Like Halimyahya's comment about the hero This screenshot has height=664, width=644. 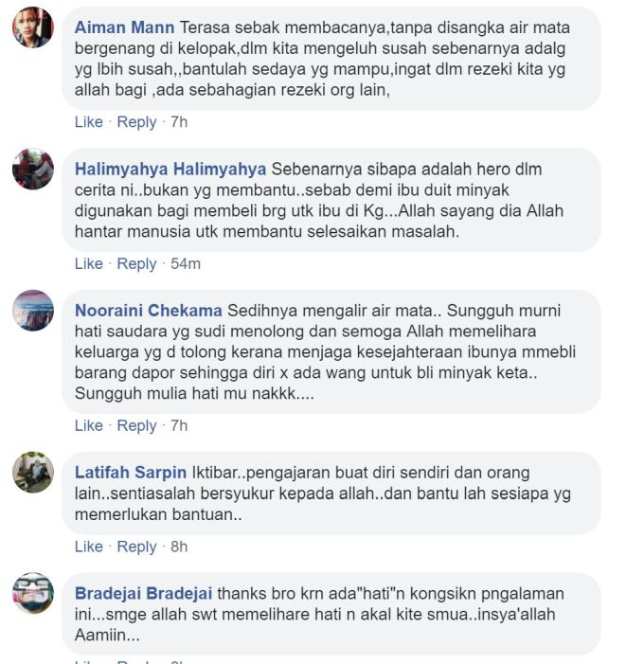pos(88,264)
